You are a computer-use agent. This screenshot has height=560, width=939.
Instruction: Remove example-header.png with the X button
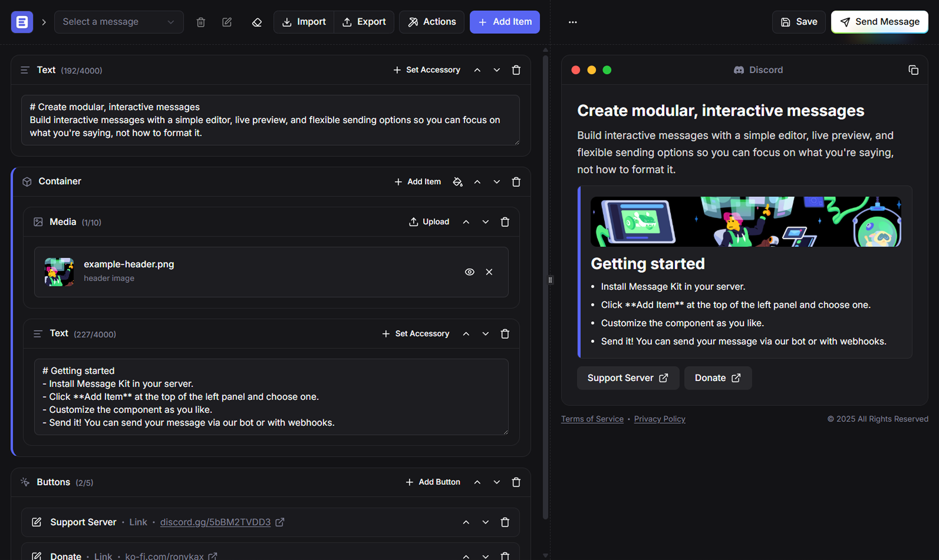(x=489, y=272)
